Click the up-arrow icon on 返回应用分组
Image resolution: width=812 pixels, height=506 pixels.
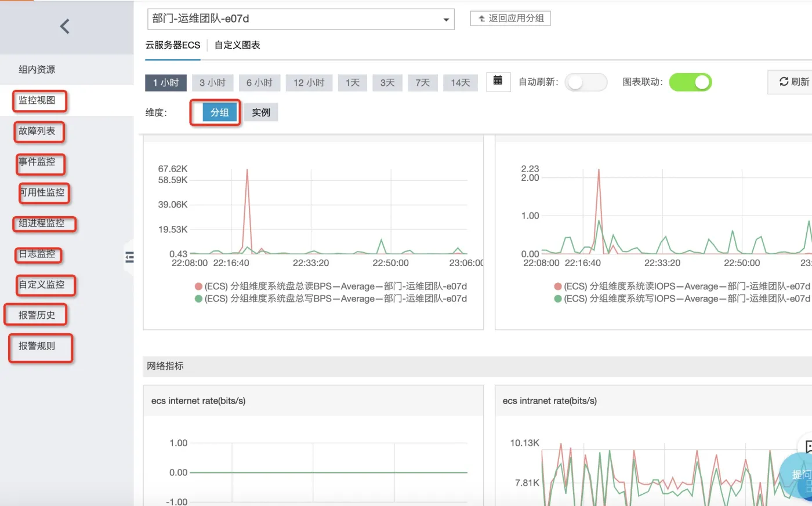481,19
